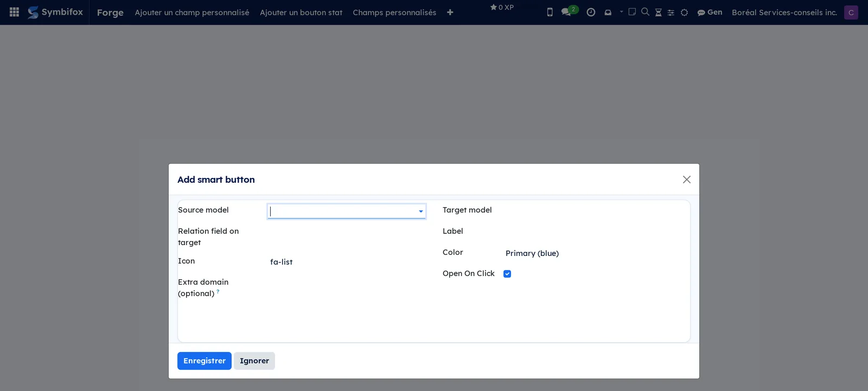Click the Add smart button title
The height and width of the screenshot is (391, 868).
coord(216,180)
